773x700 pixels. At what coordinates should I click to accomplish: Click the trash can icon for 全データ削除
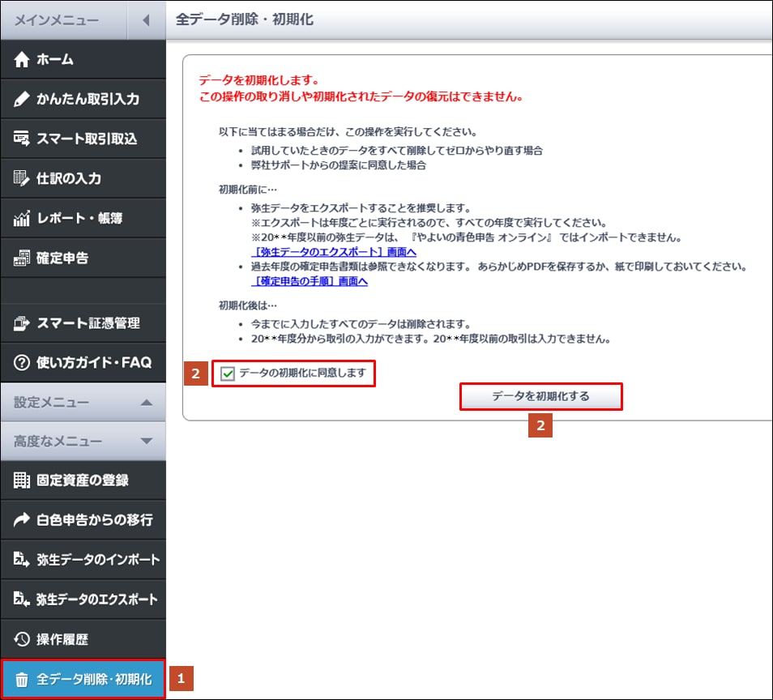tap(22, 680)
